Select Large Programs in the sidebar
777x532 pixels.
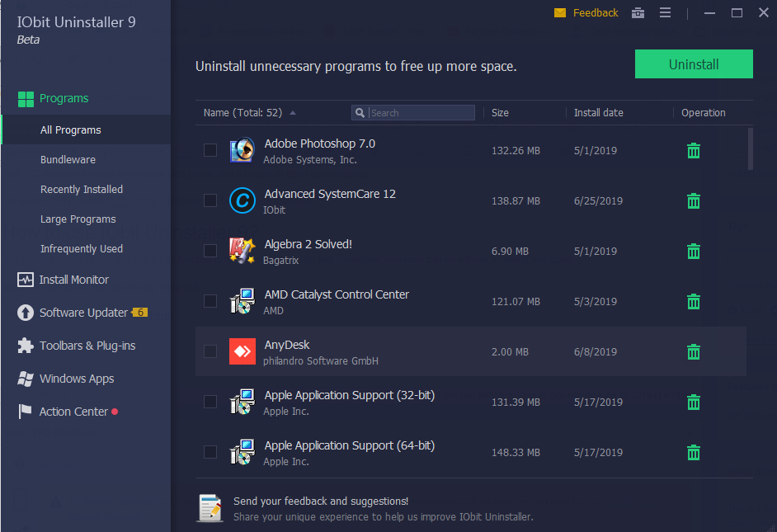(x=76, y=219)
